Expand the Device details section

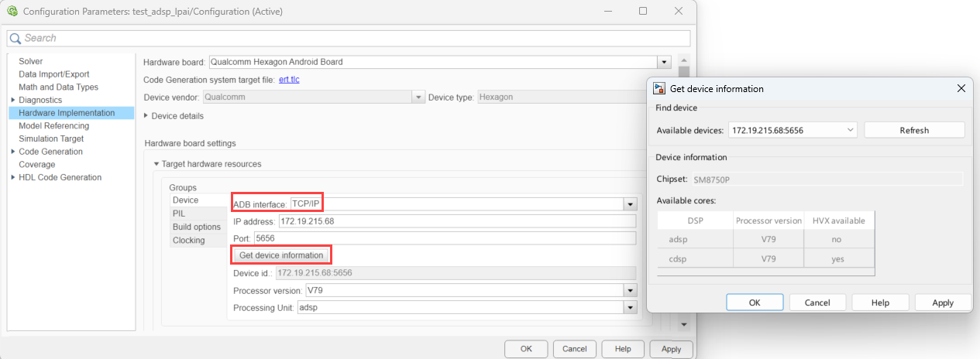click(x=147, y=116)
